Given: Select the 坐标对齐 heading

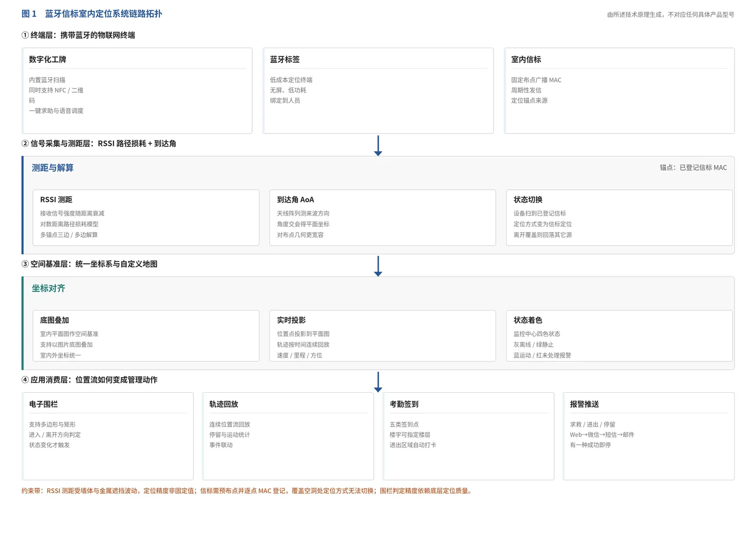Looking at the screenshot, I should (48, 288).
